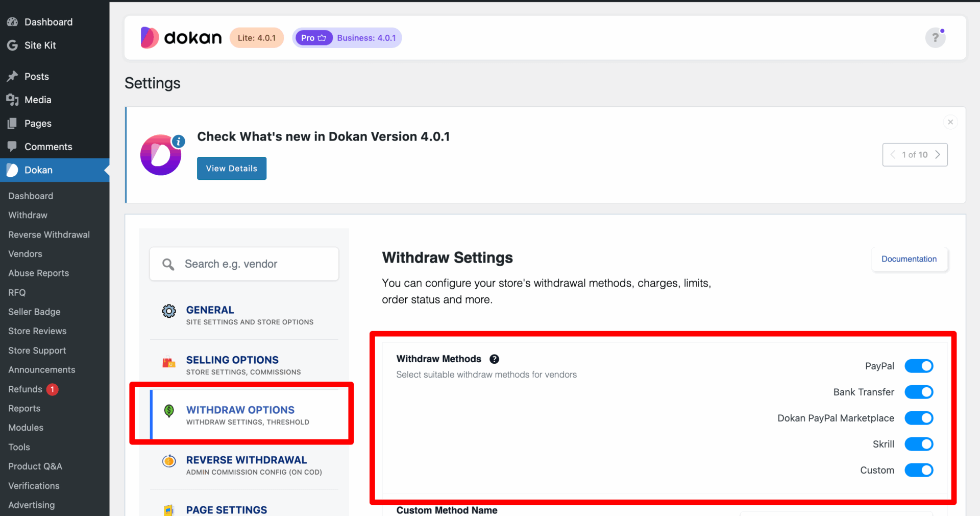Open Dokan Dashboard submenu item
980x516 pixels.
31,196
